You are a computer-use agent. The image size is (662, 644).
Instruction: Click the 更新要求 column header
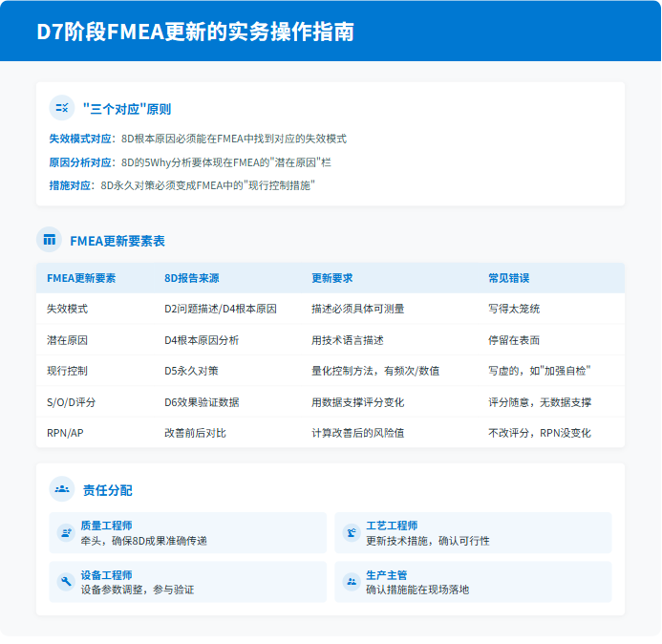331,278
